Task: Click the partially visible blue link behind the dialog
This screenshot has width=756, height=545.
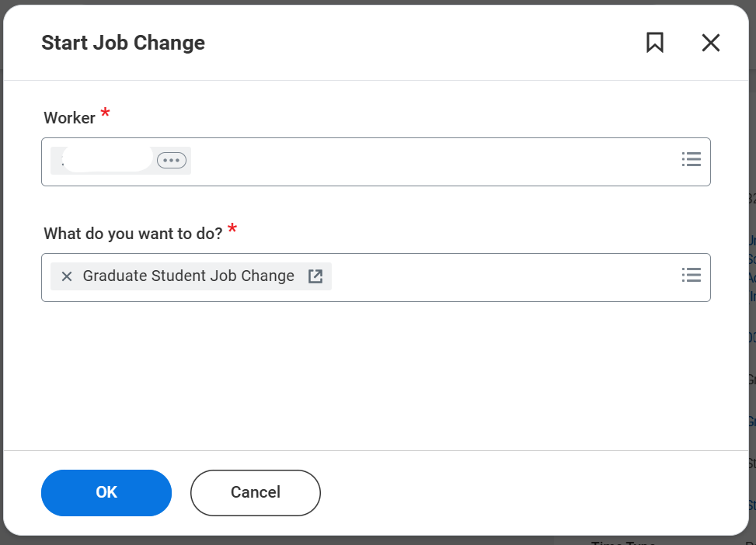Action: point(751,241)
